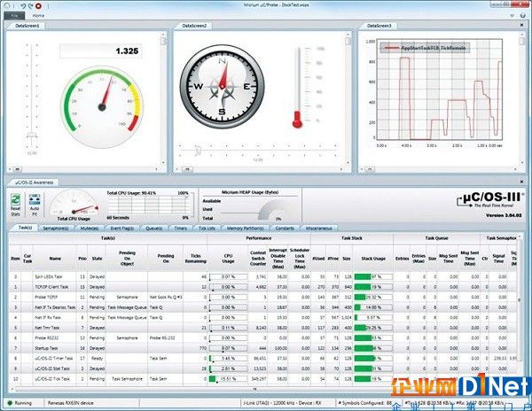Click the DataScreen2 vertical scrollbar
This screenshot has width=532, height=411.
(x=348, y=97)
